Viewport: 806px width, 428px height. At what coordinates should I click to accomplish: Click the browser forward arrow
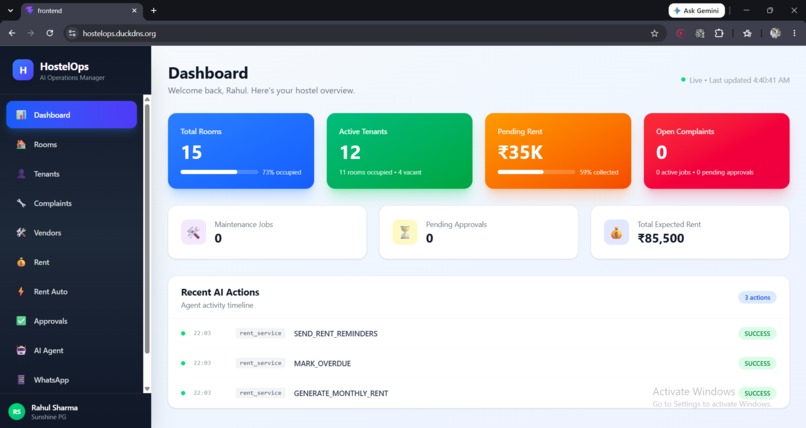pyautogui.click(x=31, y=33)
